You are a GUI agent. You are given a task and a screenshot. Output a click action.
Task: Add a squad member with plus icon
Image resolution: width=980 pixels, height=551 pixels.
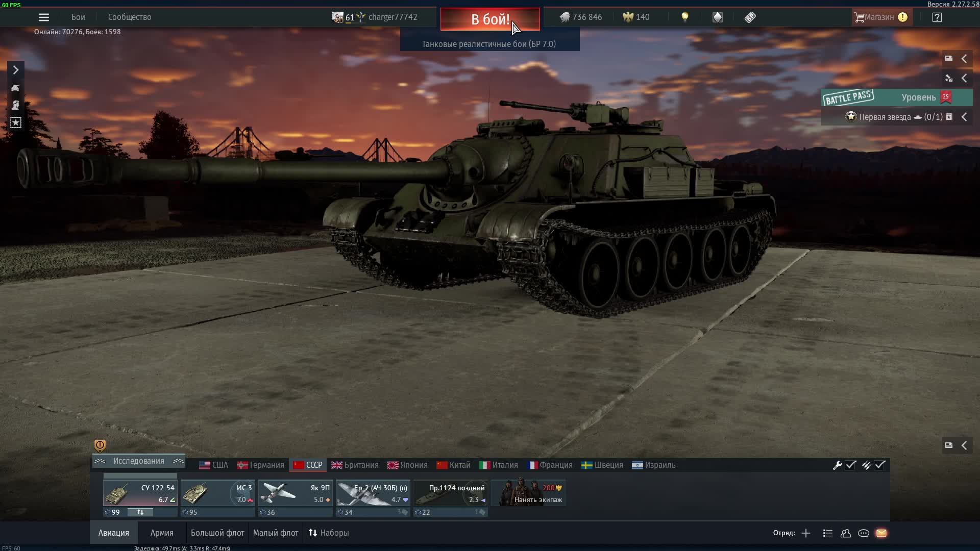(x=806, y=533)
